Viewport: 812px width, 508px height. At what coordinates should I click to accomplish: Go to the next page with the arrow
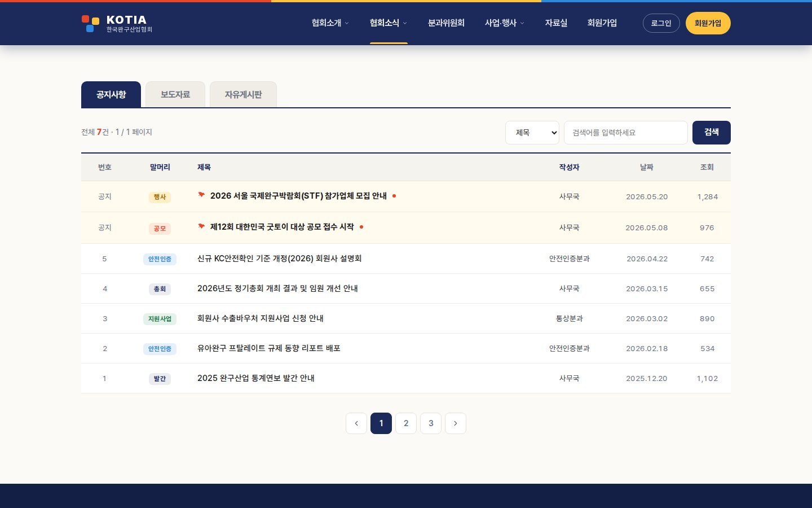point(456,423)
